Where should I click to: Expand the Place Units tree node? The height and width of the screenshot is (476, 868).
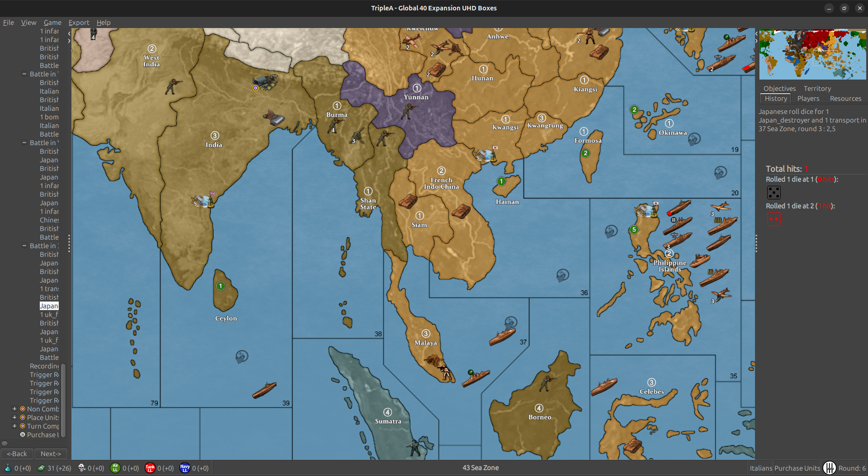click(14, 417)
